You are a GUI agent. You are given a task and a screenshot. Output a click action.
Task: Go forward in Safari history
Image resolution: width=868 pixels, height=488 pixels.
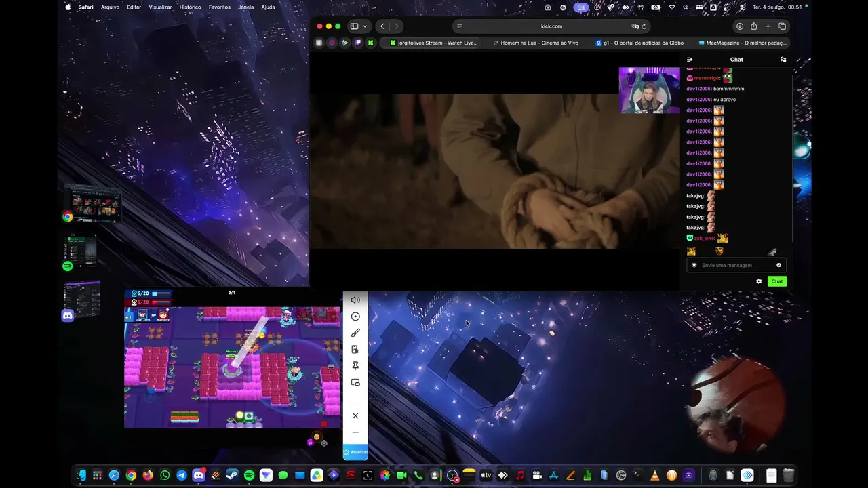tap(397, 26)
